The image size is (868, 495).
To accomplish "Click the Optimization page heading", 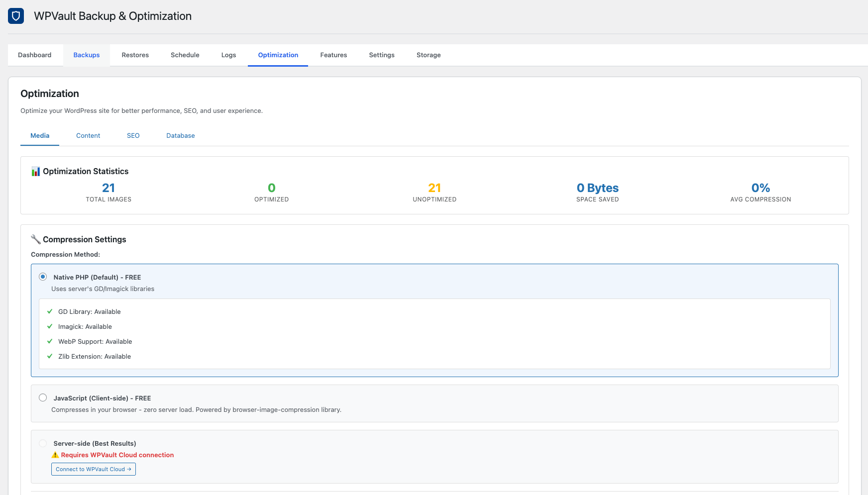I will (x=50, y=94).
